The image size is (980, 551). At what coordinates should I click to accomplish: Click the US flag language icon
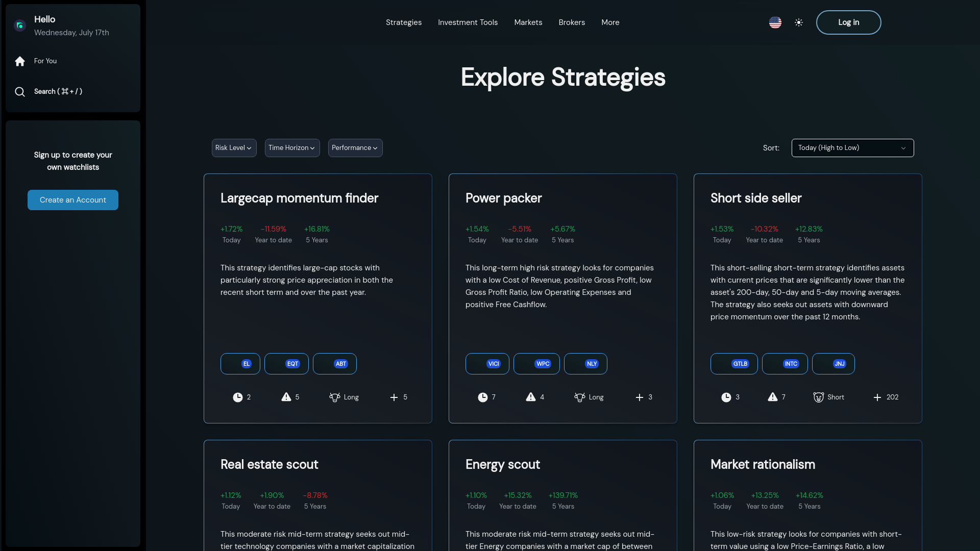tap(775, 22)
